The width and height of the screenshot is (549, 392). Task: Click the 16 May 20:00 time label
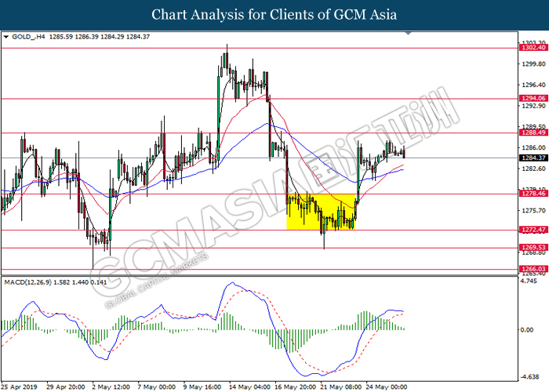pos(295,387)
